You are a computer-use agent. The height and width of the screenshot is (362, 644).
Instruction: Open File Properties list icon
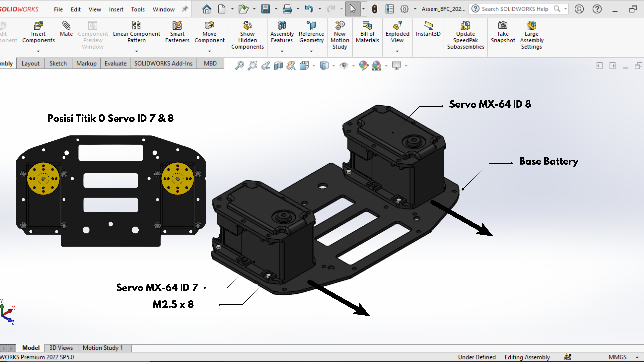point(389,9)
